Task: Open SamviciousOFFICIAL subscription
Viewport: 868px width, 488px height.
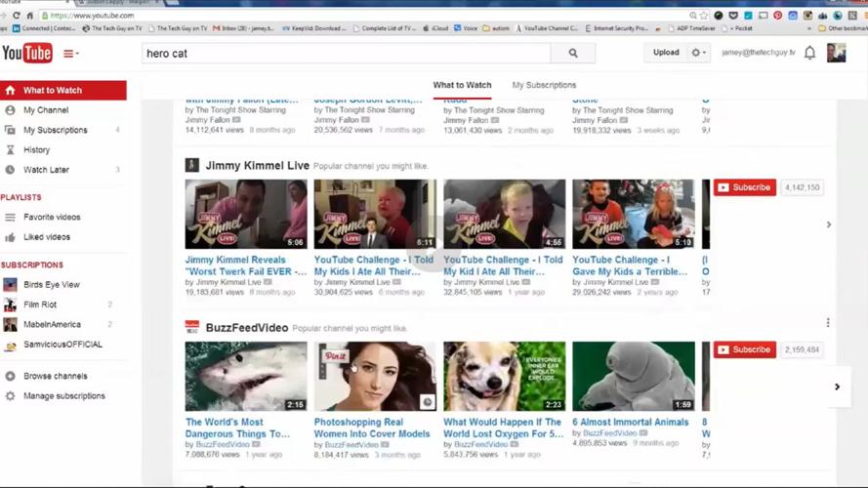Action: click(62, 345)
